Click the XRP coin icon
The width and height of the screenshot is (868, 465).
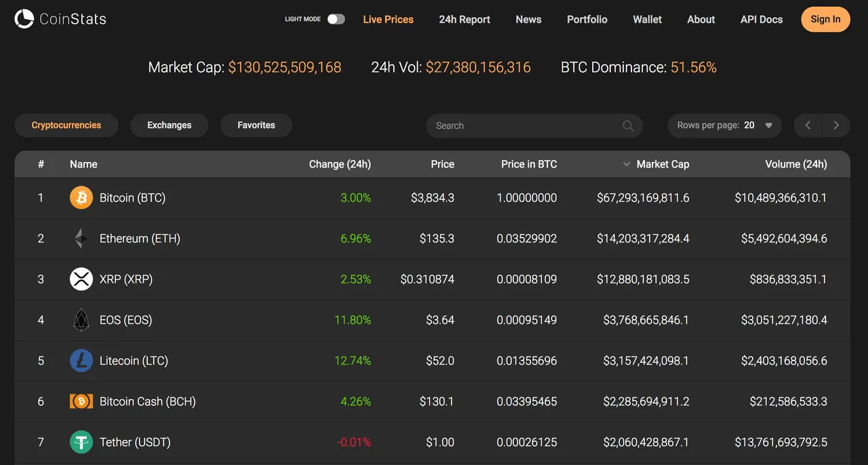[x=81, y=279]
